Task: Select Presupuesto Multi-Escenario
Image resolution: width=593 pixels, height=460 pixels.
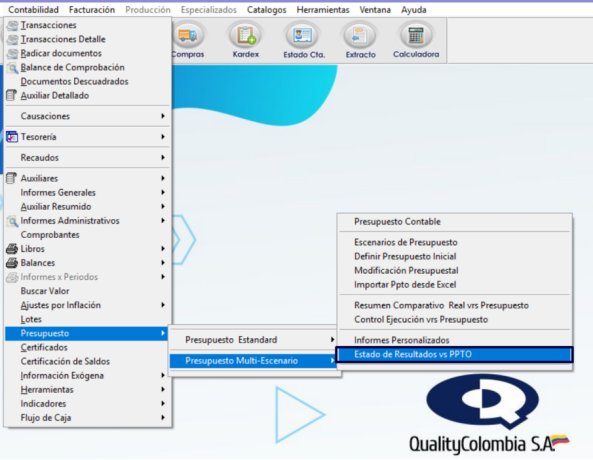Action: [253, 361]
